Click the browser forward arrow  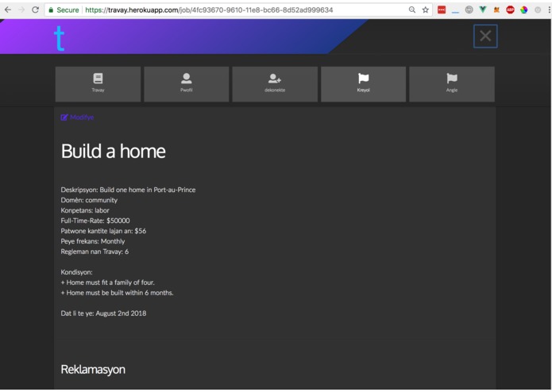click(x=21, y=10)
